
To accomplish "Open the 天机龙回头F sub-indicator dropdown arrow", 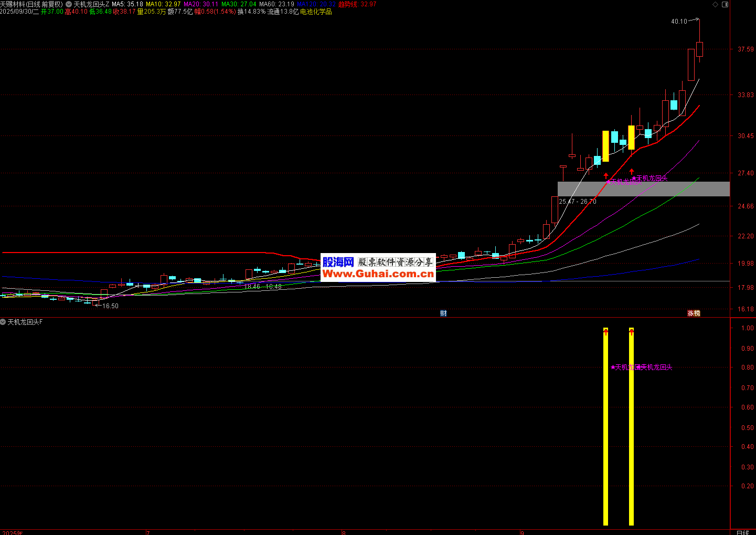I will pos(3,322).
